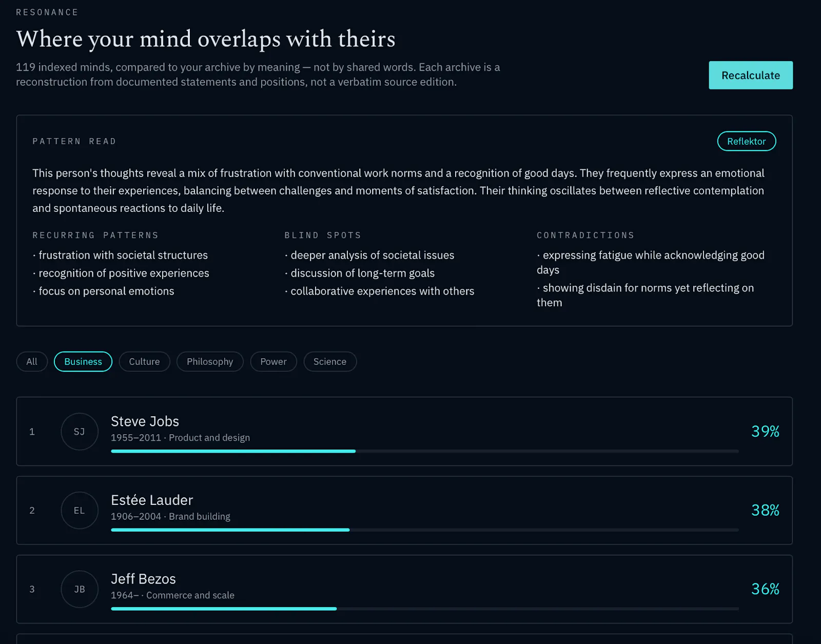Click the PATTERN READ label
Viewport: 821px width, 644px height.
pos(74,141)
